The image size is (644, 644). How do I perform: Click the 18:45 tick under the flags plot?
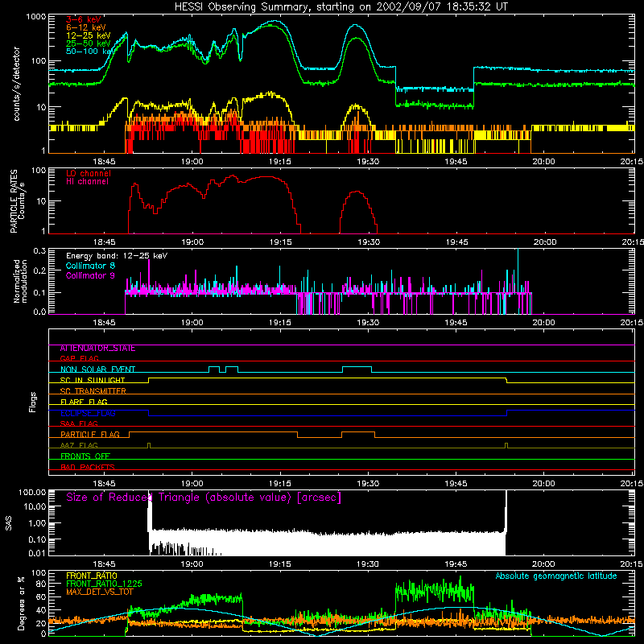coord(104,484)
